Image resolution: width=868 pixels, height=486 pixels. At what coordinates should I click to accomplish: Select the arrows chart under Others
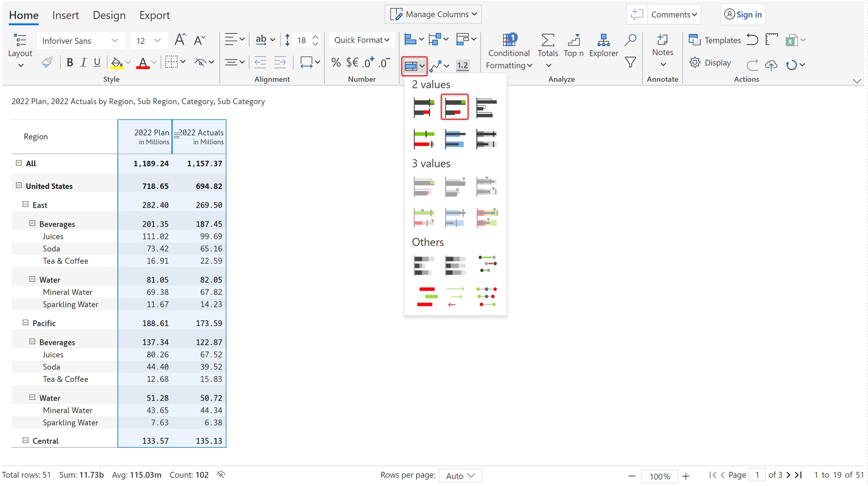455,297
